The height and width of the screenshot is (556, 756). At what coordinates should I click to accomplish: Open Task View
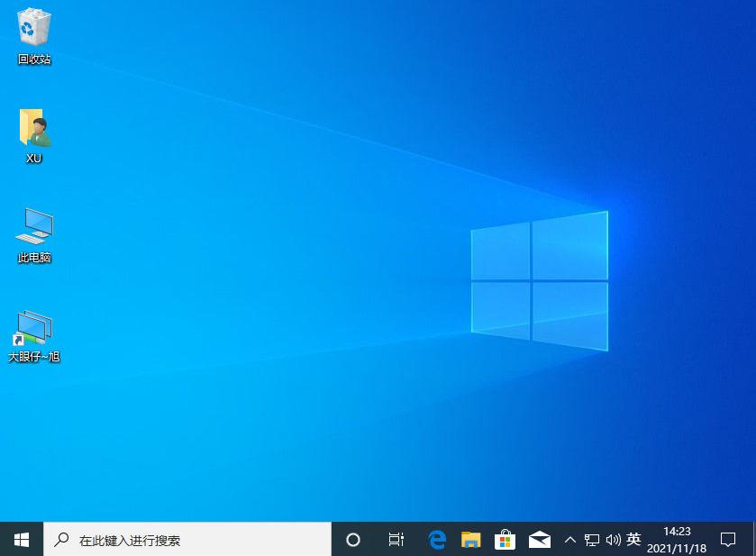tap(396, 539)
